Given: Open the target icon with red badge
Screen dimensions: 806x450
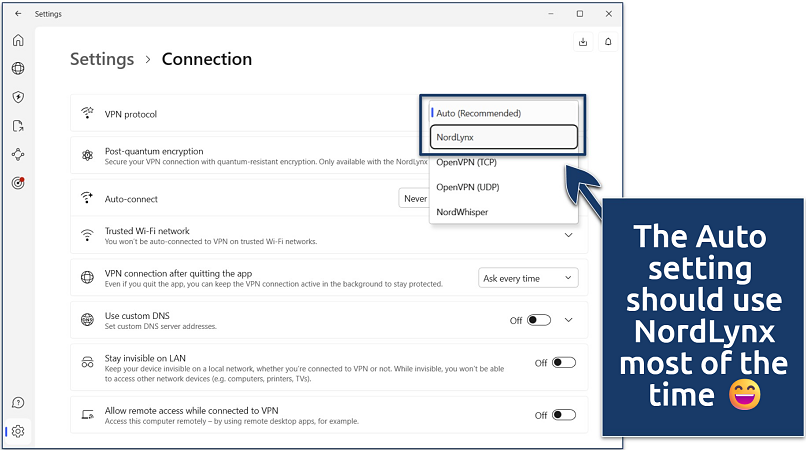Looking at the screenshot, I should pyautogui.click(x=18, y=183).
